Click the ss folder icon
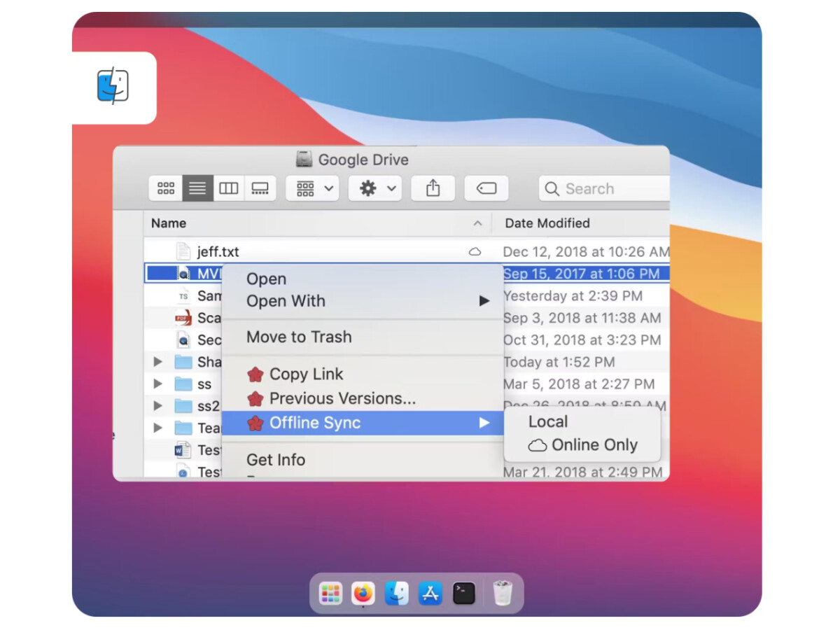This screenshot has width=840, height=630. click(183, 384)
